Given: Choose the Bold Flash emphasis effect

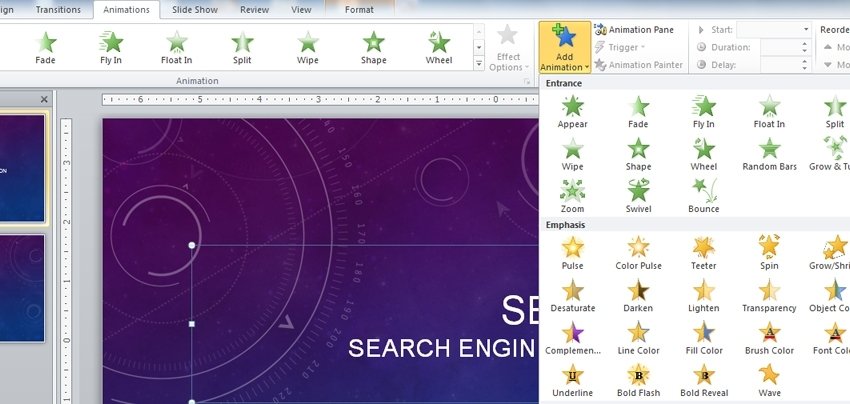Looking at the screenshot, I should click(x=637, y=379).
